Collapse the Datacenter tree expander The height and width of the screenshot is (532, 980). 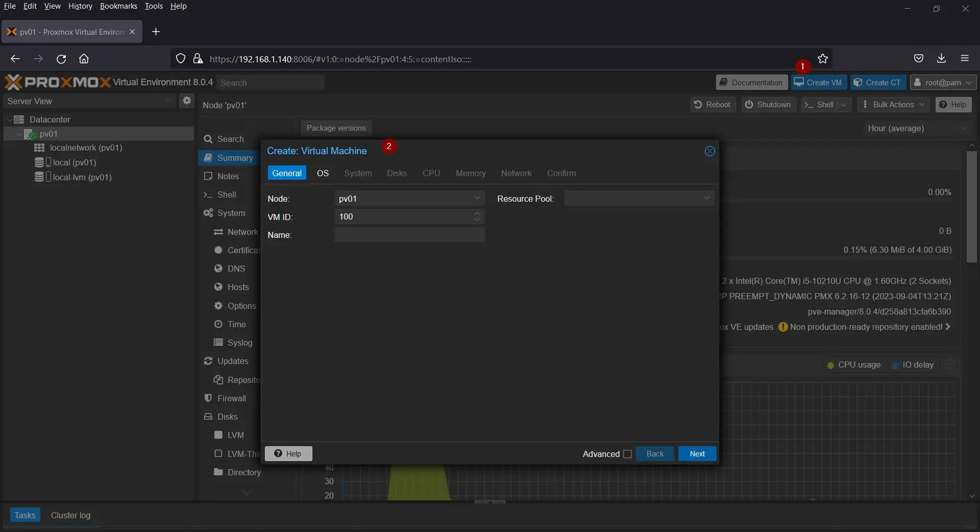[x=10, y=119]
